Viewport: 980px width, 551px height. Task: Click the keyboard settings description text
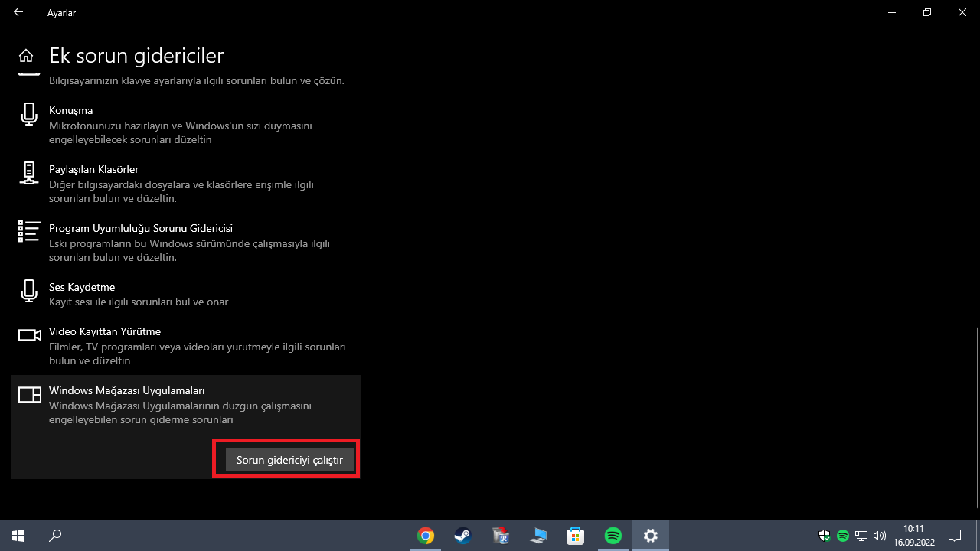197,80
